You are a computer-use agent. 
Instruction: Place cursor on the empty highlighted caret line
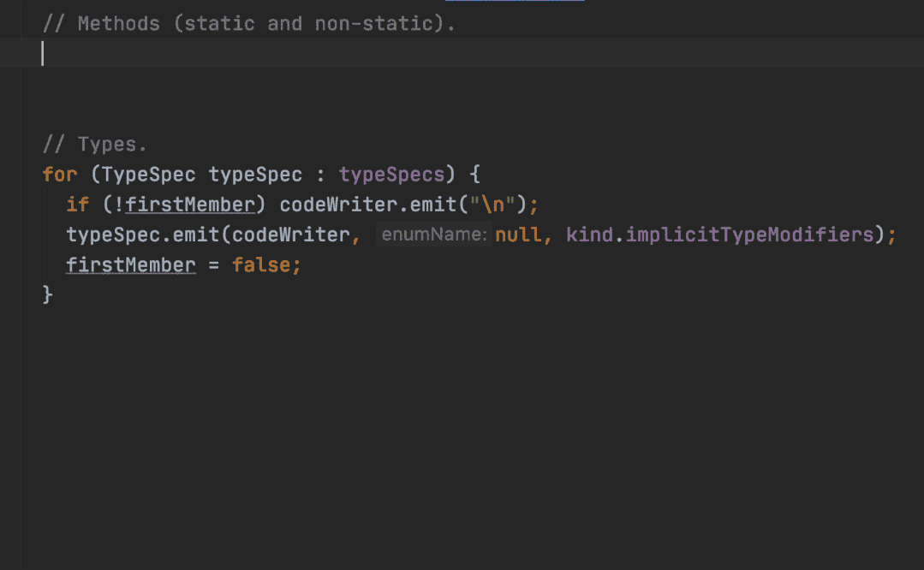click(462, 53)
